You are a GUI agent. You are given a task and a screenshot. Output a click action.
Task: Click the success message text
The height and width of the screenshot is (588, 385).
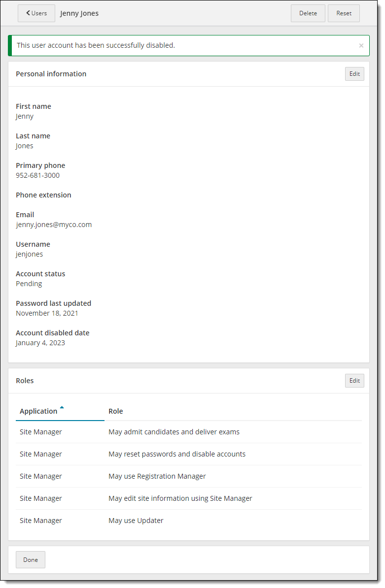(x=96, y=45)
